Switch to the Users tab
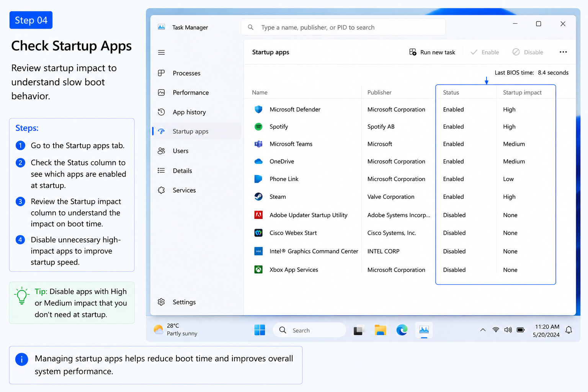Viewport: 588px width, 392px height. click(x=197, y=151)
